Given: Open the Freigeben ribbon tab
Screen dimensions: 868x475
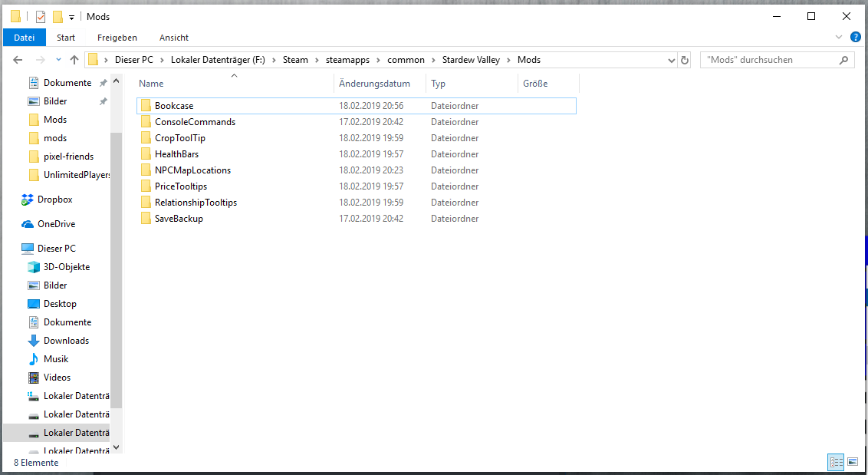Looking at the screenshot, I should tap(117, 38).
